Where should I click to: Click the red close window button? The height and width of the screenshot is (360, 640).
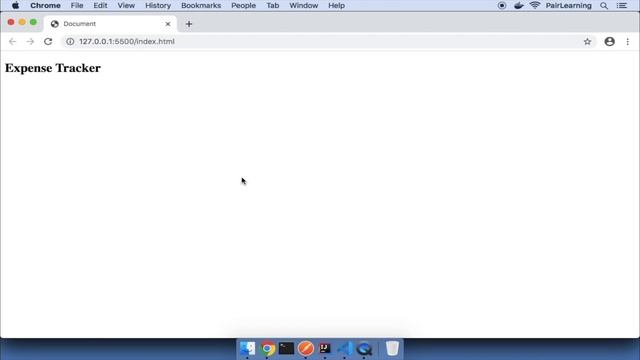[x=11, y=22]
